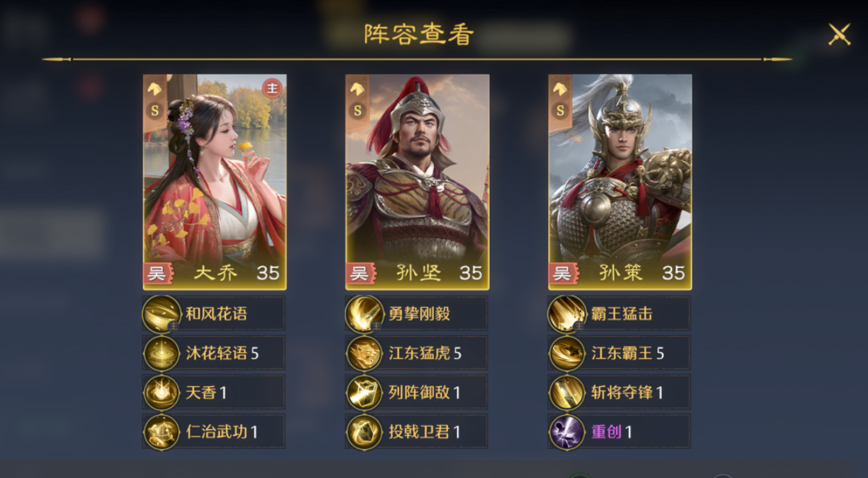The height and width of the screenshot is (478, 868).
Task: Click the purple 重创 skill icon
Action: [567, 432]
